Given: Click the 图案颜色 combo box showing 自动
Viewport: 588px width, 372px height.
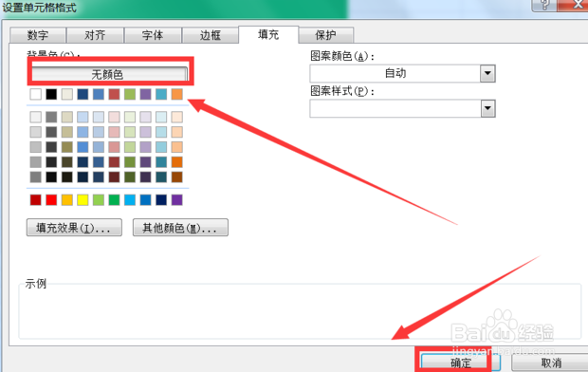Looking at the screenshot, I should click(402, 73).
